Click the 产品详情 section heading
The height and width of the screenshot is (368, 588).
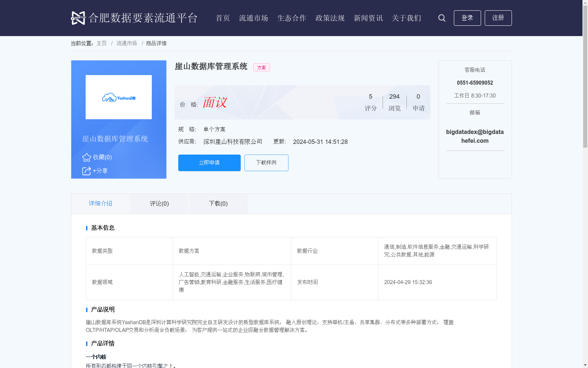(103, 343)
